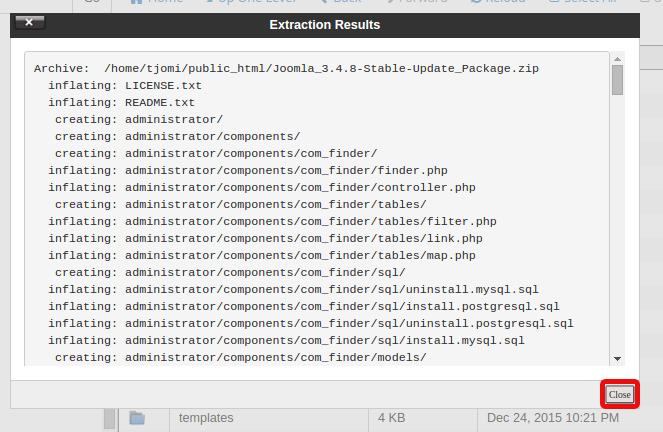Click the results scrollbar thumb

(x=617, y=80)
